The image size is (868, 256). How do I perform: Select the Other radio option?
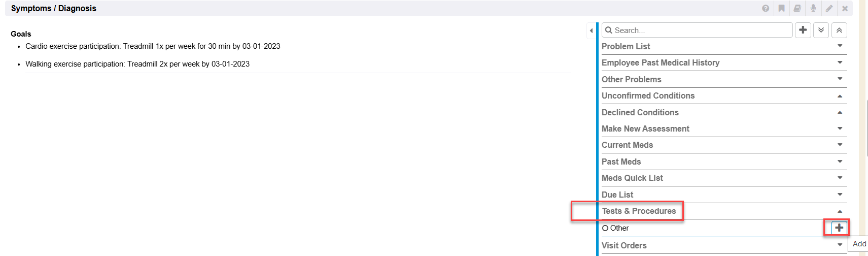[605, 228]
